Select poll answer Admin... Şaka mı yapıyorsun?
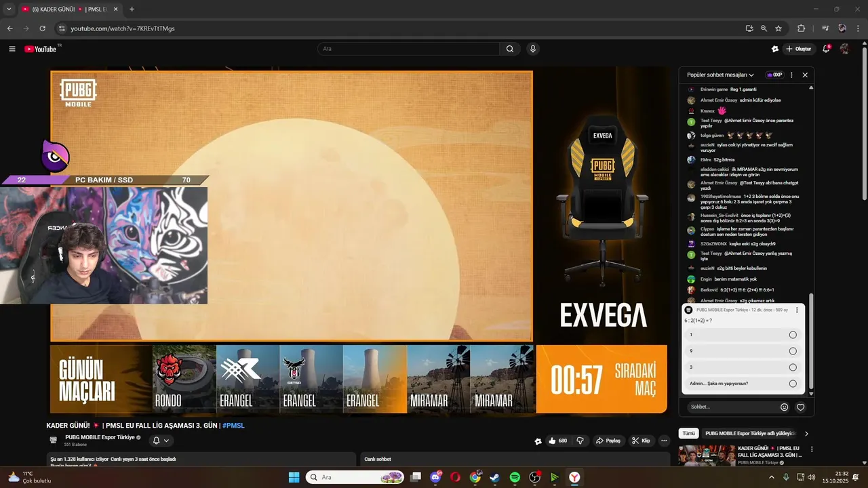This screenshot has height=488, width=868. (743, 384)
